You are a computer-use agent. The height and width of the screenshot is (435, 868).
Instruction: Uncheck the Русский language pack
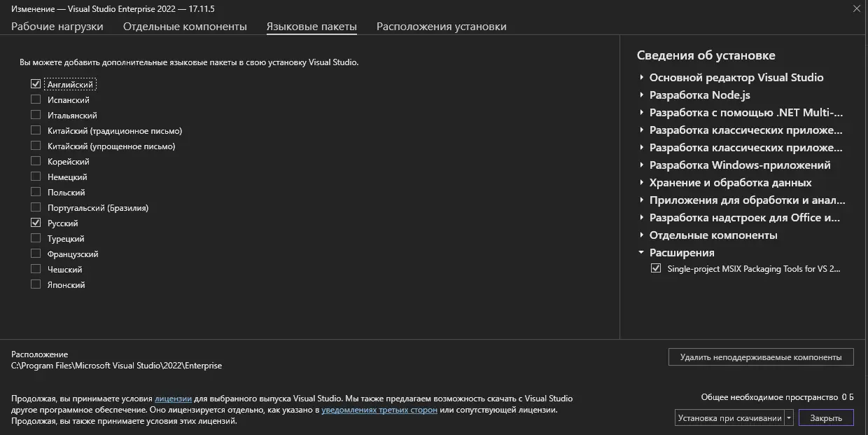(x=36, y=223)
